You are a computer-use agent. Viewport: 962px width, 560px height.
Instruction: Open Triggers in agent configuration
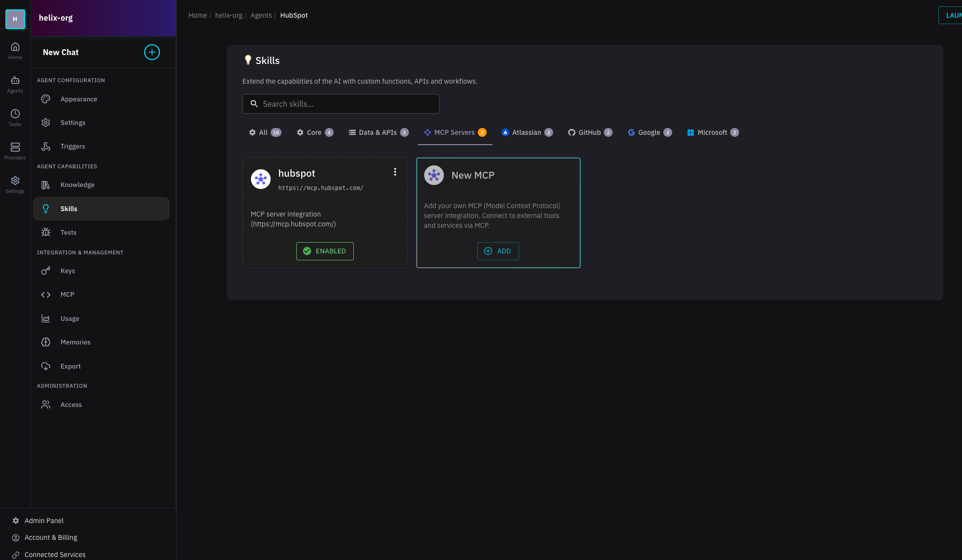72,147
